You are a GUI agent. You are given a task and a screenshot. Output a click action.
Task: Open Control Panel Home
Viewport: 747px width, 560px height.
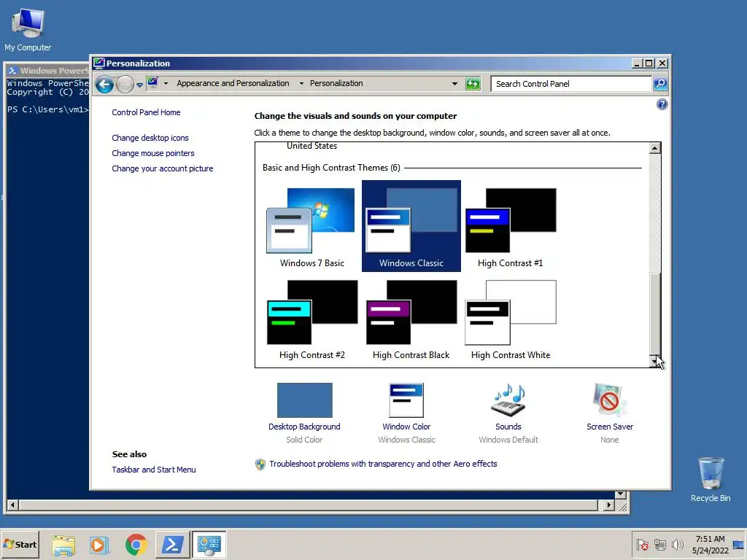(146, 112)
